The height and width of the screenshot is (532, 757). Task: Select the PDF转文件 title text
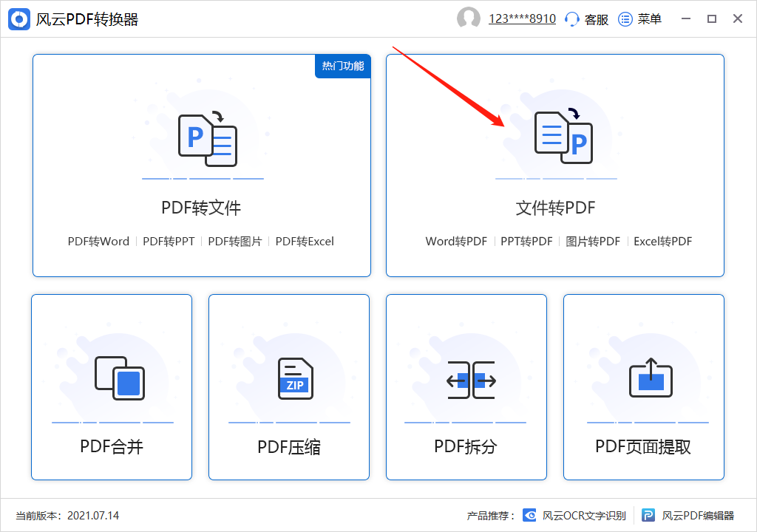pos(201,208)
